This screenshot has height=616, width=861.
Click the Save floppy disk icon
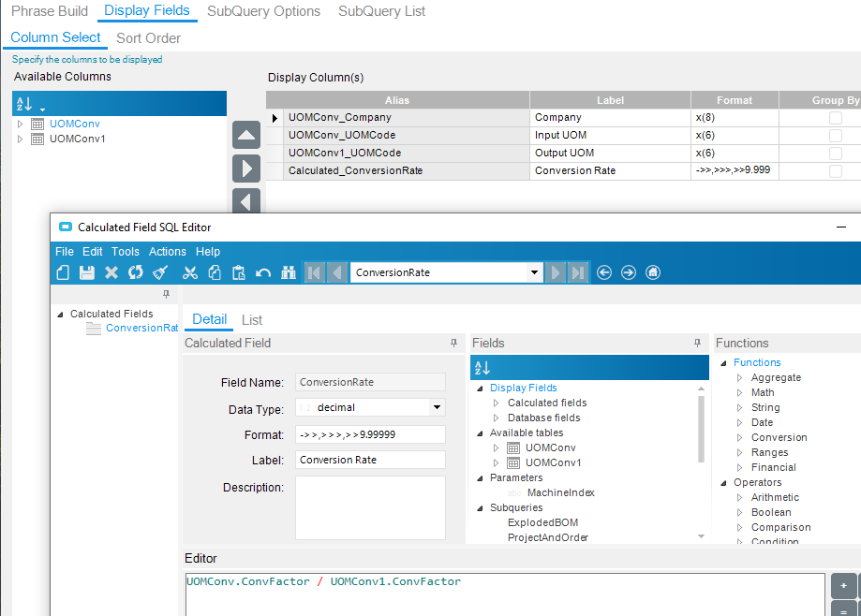[x=87, y=272]
